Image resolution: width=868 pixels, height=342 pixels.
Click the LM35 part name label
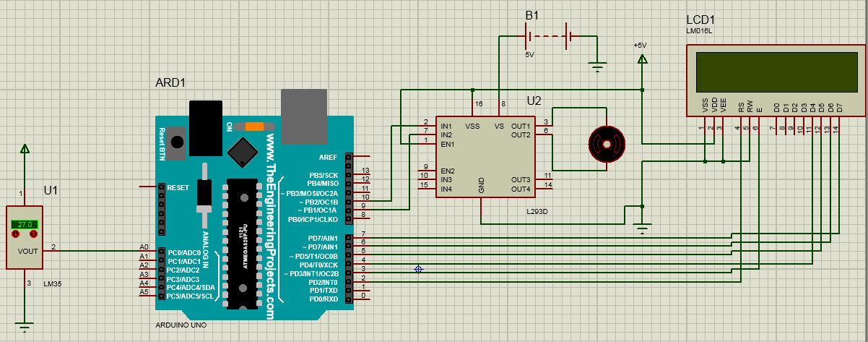pos(53,284)
